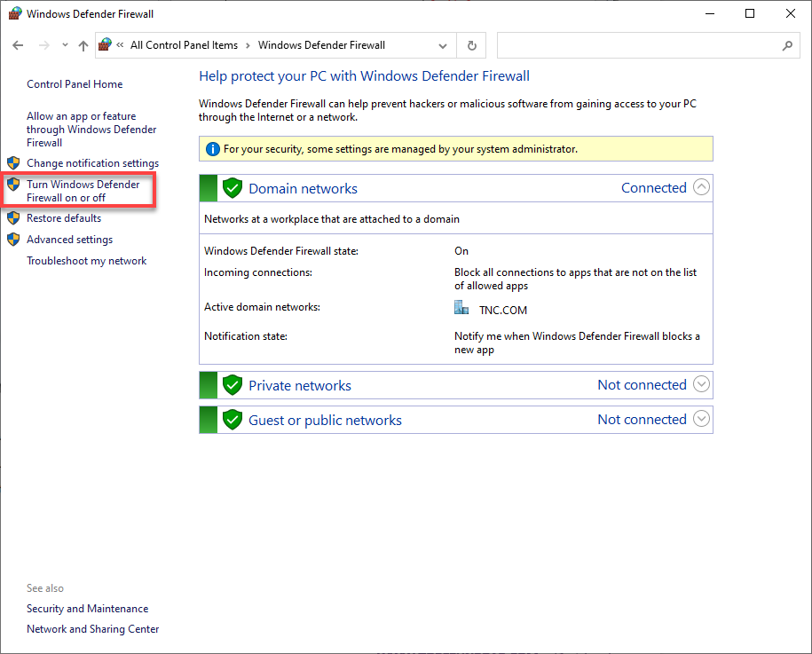Viewport: 812px width, 654px height.
Task: Click All Control Panel Items breadcrumb
Action: pyautogui.click(x=184, y=45)
